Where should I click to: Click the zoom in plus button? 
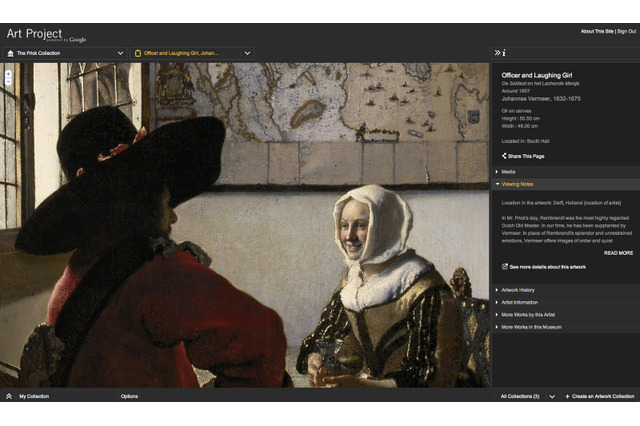[8, 73]
